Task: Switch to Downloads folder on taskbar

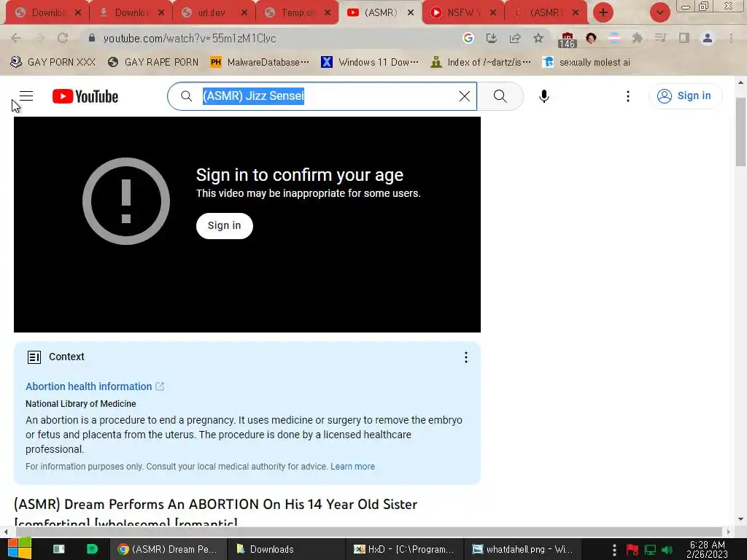Action: (x=286, y=549)
